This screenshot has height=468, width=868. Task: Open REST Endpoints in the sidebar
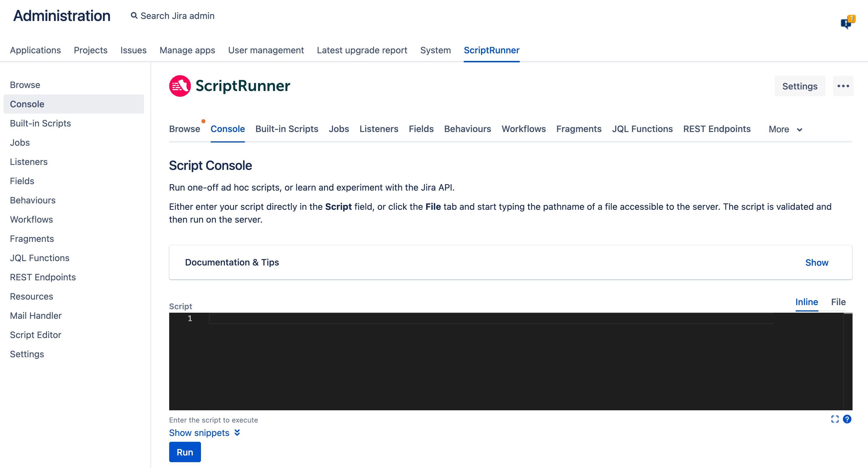[73, 277]
